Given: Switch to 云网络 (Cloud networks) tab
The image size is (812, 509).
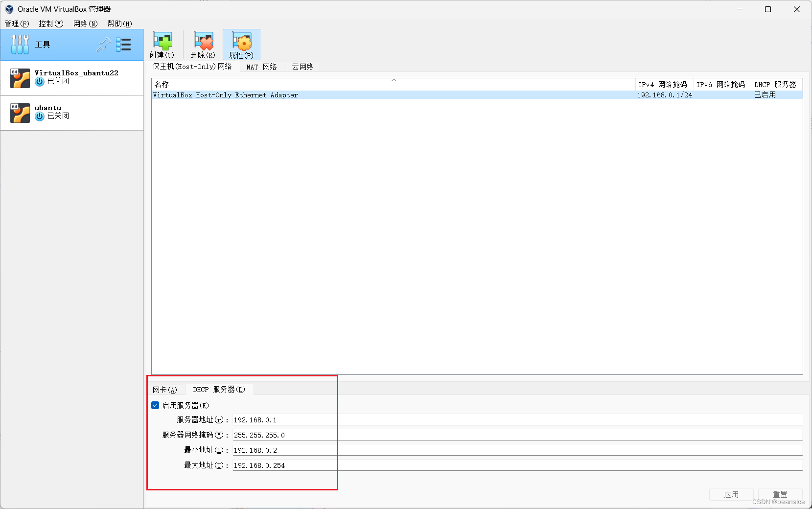Looking at the screenshot, I should click(302, 67).
